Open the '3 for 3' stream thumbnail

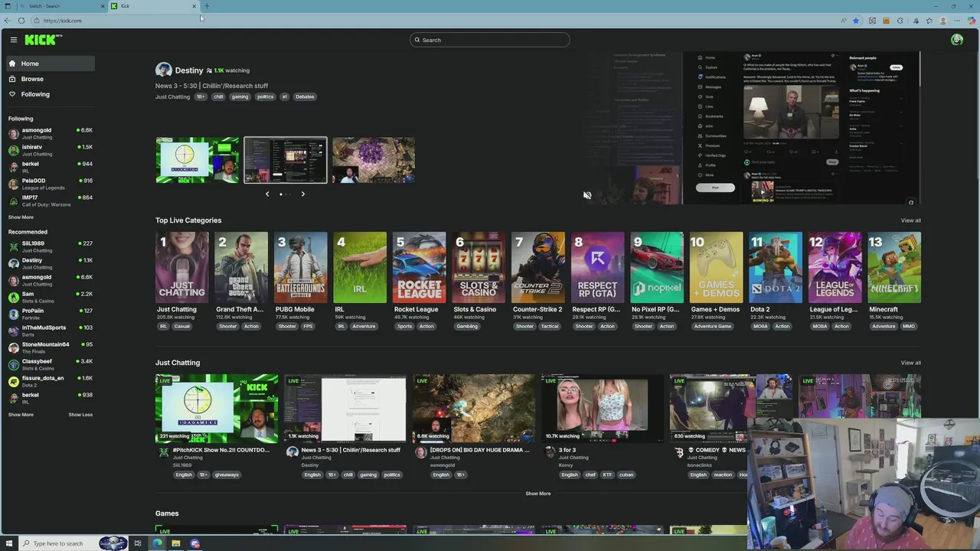pos(603,409)
